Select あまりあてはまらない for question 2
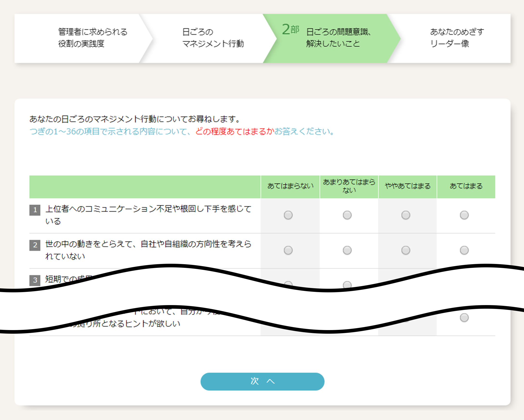Viewport: 524px width, 420px height. tap(347, 250)
